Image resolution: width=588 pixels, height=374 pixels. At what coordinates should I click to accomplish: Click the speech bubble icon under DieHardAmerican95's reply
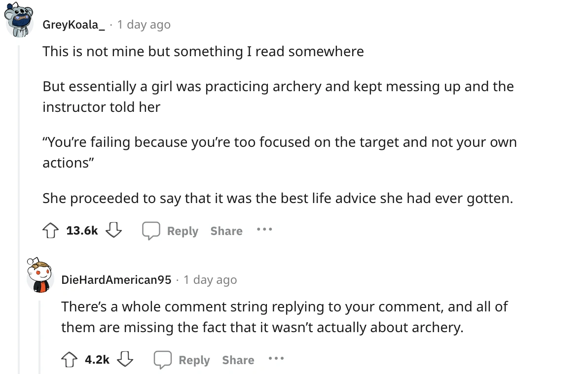(x=162, y=360)
